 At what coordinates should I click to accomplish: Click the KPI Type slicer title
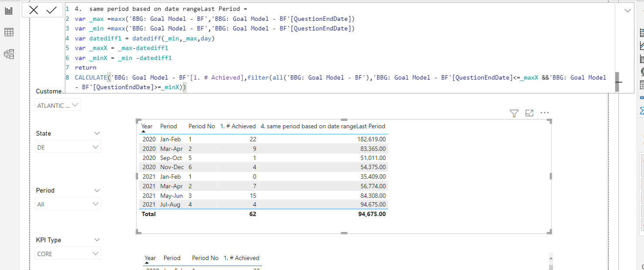pyautogui.click(x=49, y=240)
